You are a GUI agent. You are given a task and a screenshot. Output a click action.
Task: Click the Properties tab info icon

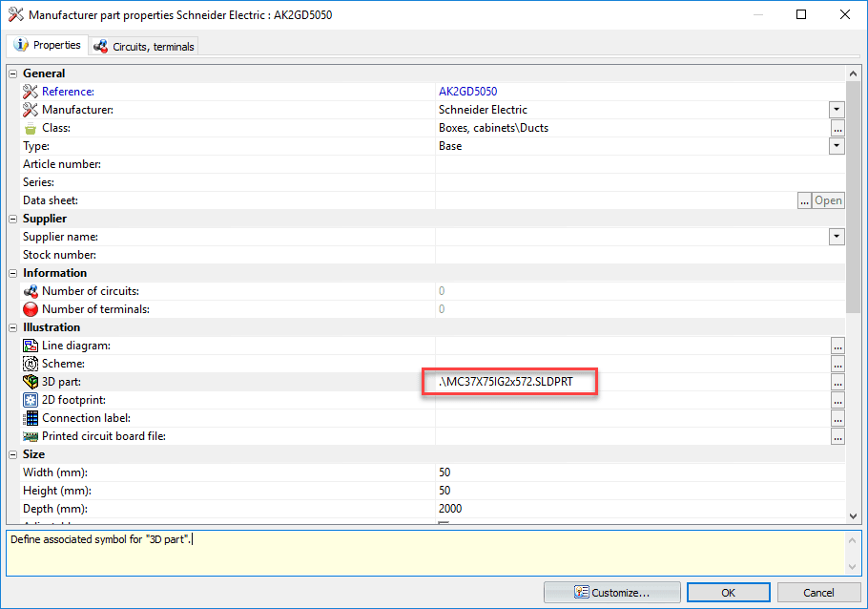[x=20, y=45]
